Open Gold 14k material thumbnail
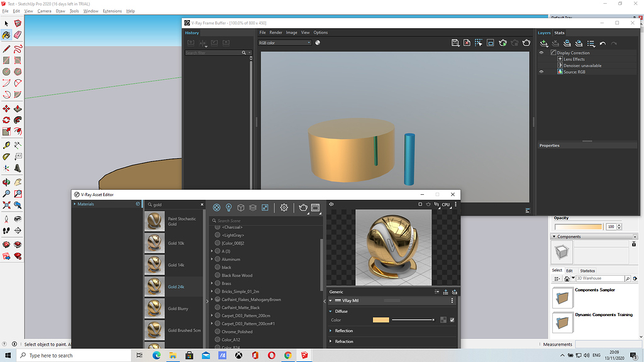Viewport: 644px width, 362px height. pos(155,265)
